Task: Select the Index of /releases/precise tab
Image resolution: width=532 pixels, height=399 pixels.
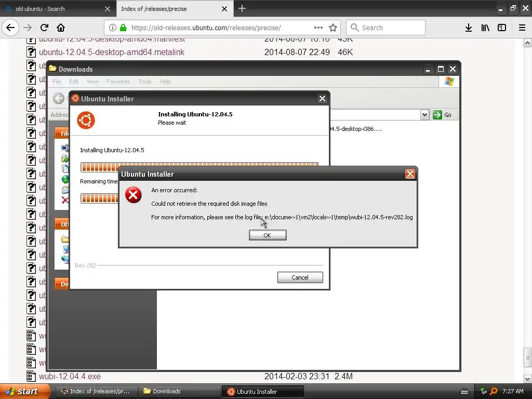Action: [175, 8]
